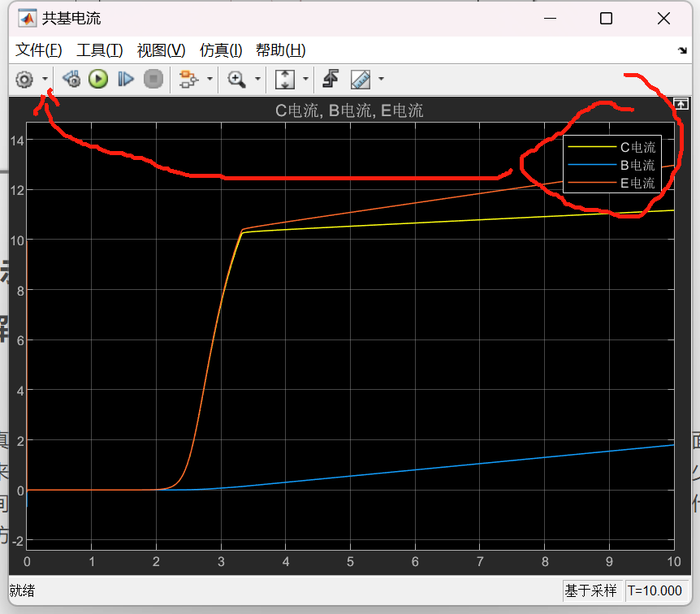Click the step forward button

click(125, 79)
